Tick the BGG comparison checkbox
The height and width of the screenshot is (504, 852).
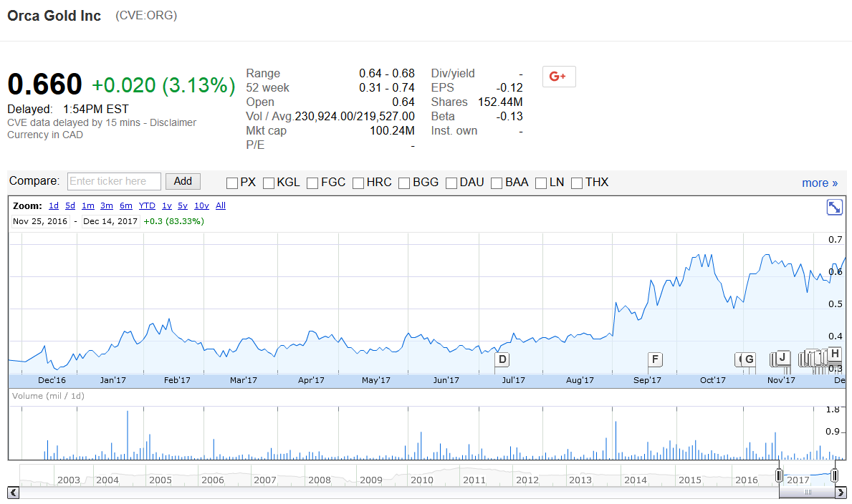click(404, 183)
